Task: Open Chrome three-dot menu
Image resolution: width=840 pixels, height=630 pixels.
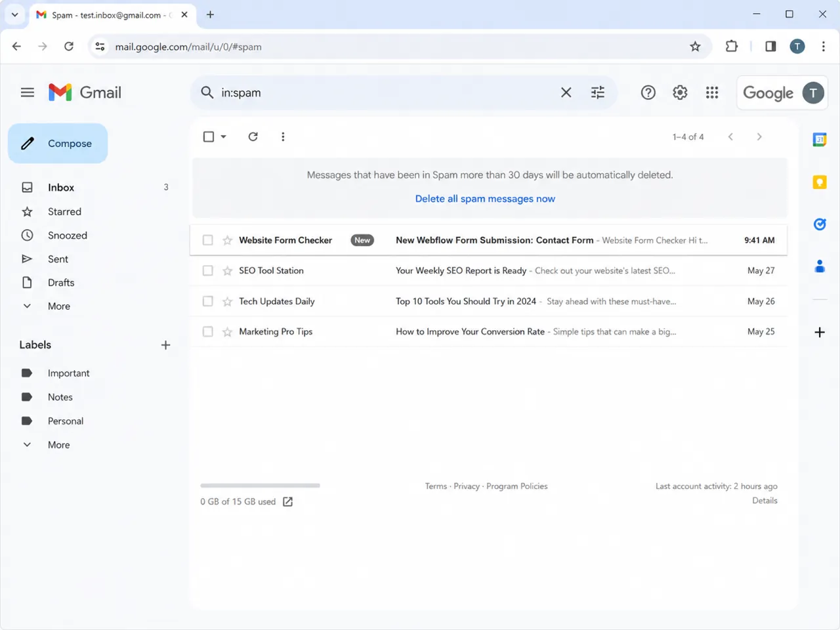Action: tap(823, 46)
